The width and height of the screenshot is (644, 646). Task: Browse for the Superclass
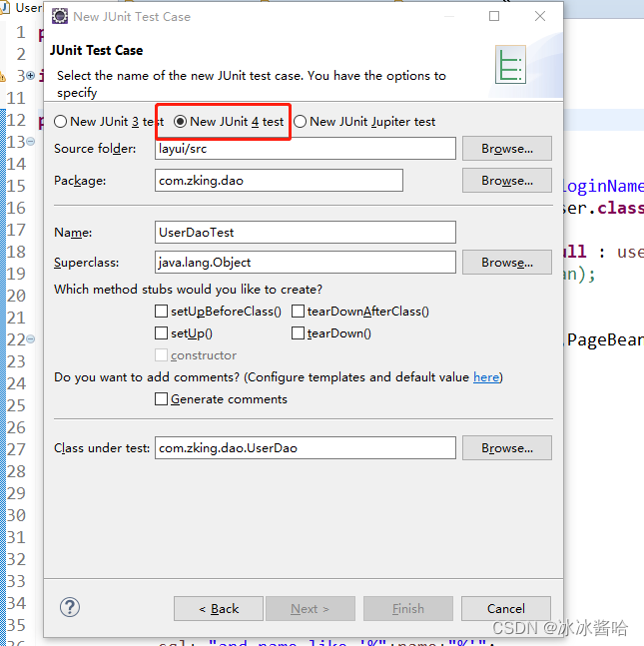coord(507,262)
